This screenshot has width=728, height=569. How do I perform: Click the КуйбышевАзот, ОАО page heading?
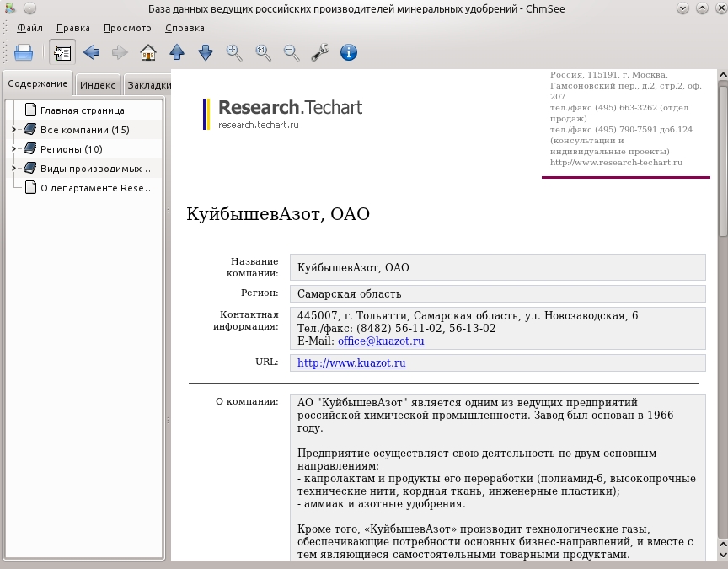point(278,214)
